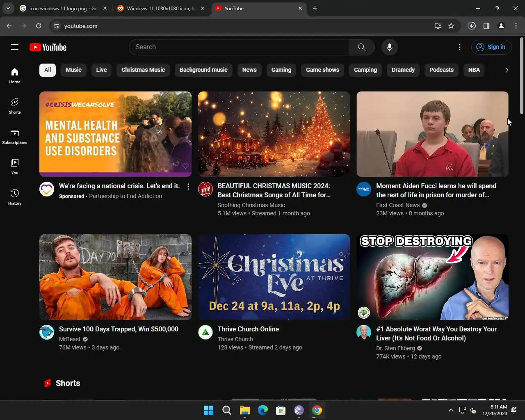Open Thrive Church Online title
Screen dimensions: 525x420
click(248, 329)
